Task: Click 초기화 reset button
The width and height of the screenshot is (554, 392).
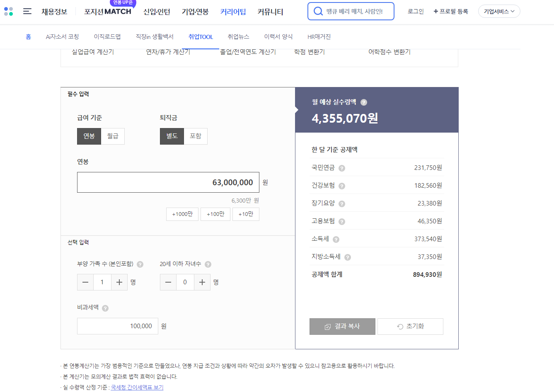Action: [x=410, y=327]
